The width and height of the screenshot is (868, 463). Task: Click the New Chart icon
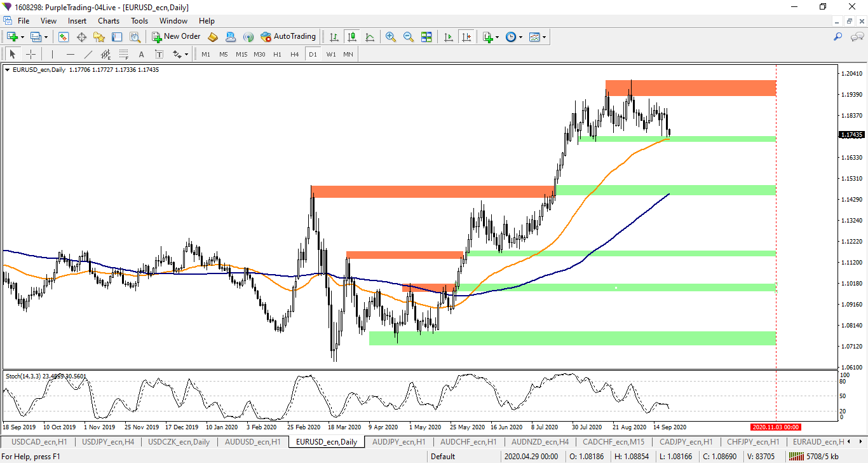[x=12, y=37]
